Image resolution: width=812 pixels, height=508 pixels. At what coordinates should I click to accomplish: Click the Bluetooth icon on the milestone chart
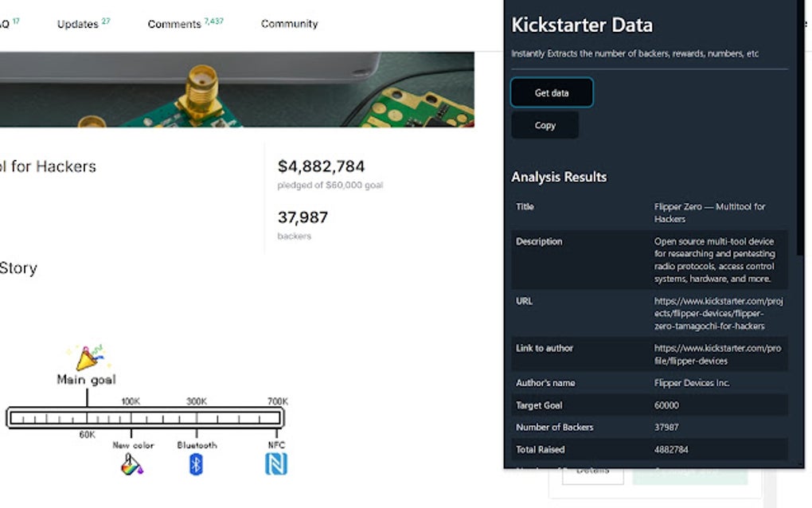click(x=196, y=464)
